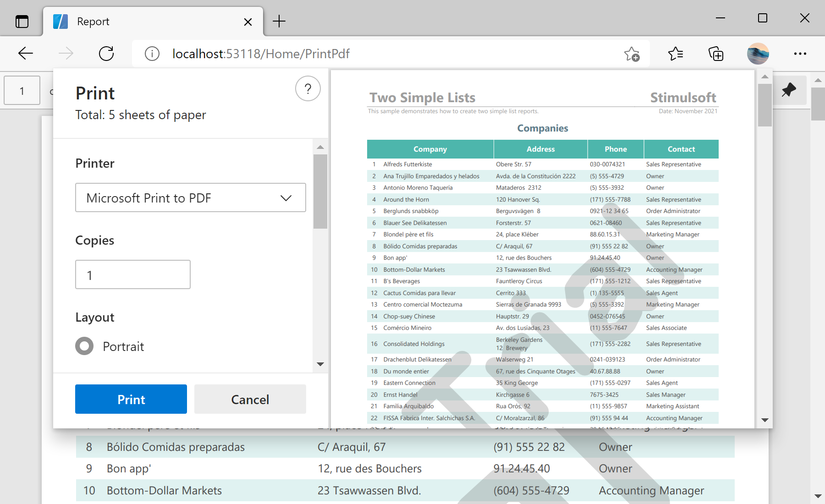
Task: Select the Report tab
Action: pos(154,22)
